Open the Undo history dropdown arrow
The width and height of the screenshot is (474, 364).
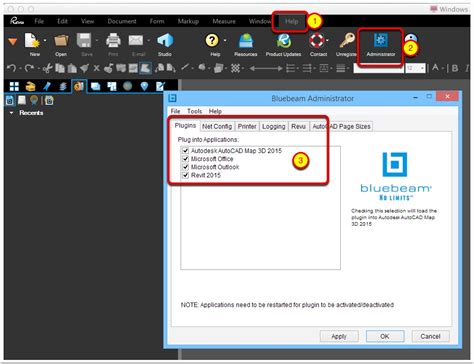point(20,68)
